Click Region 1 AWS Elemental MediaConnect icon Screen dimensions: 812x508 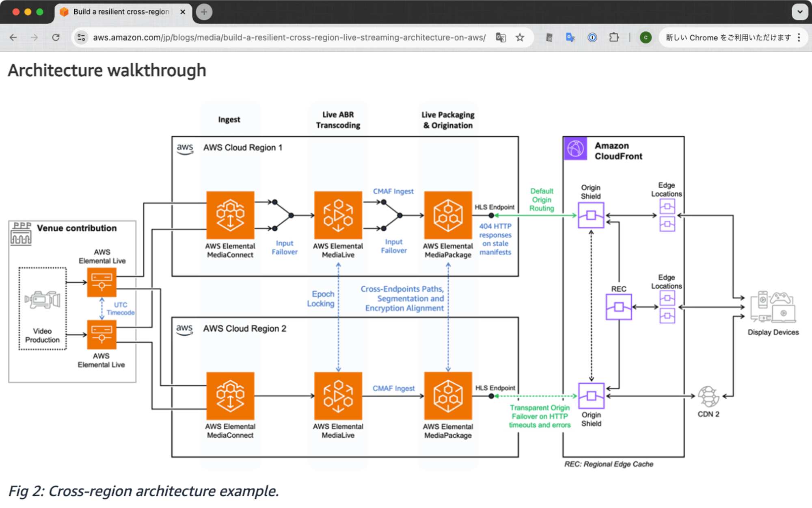pyautogui.click(x=230, y=215)
